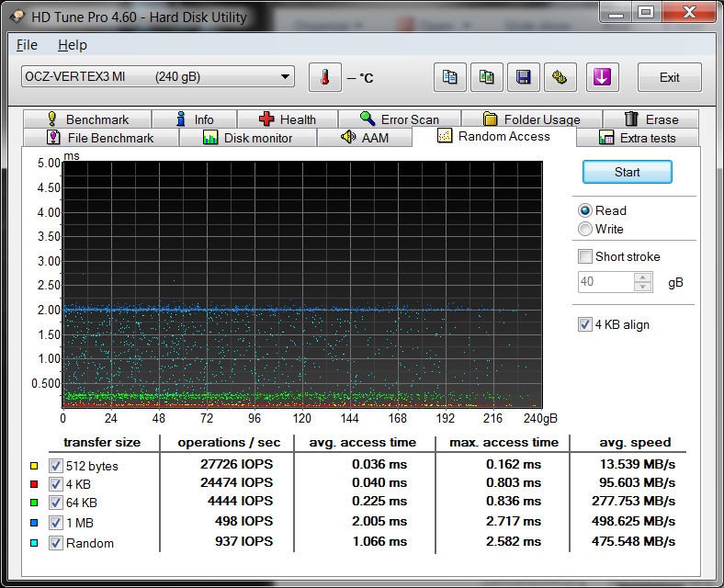This screenshot has width=724, height=588.
Task: Uncheck the 512 bytes transfer size
Action: tap(56, 466)
